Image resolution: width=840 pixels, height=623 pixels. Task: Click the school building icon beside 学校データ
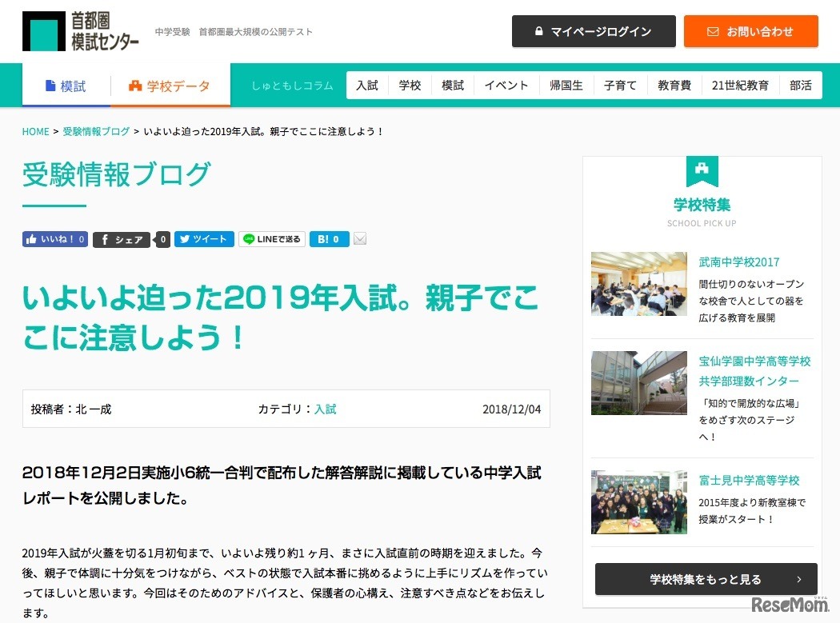(135, 86)
